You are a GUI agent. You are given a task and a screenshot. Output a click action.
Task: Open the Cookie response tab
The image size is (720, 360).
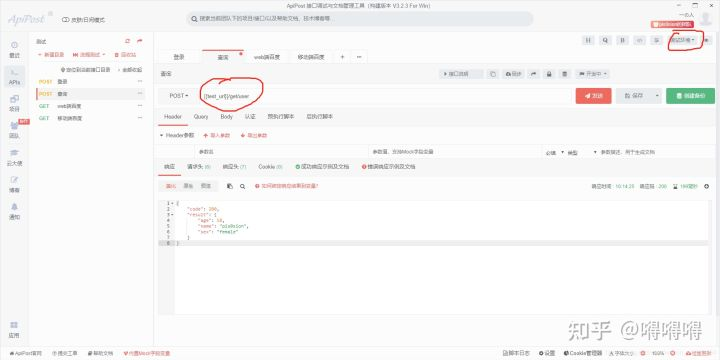[x=270, y=167]
